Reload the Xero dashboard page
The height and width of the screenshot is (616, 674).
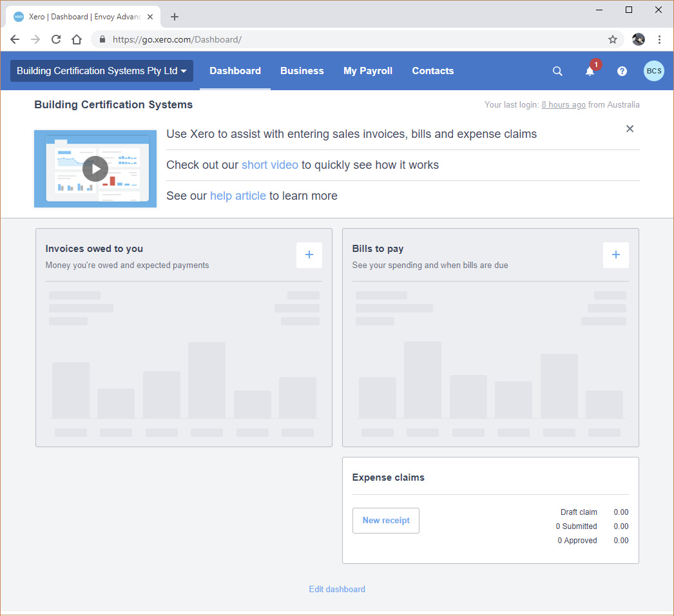pos(56,39)
